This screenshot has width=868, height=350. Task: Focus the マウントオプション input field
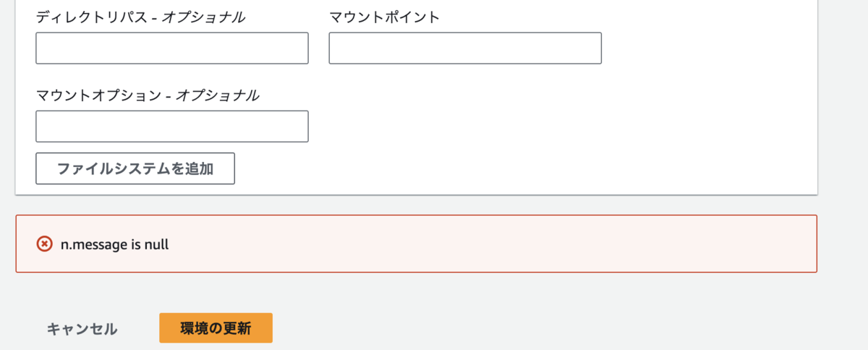(172, 127)
